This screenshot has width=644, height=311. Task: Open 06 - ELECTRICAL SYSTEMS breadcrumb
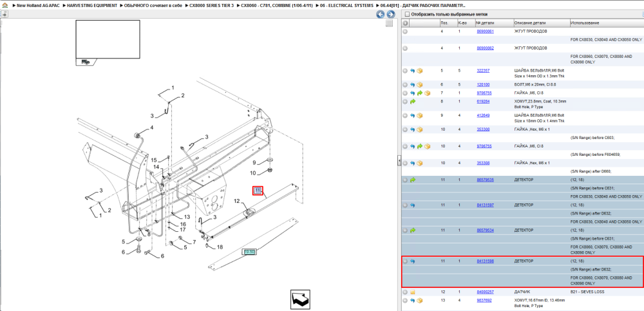click(x=347, y=6)
